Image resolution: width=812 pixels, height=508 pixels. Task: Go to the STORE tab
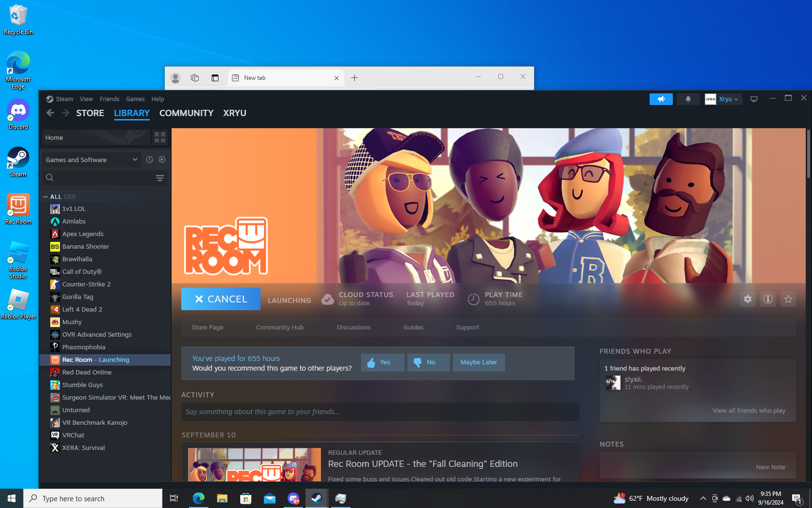pos(90,113)
